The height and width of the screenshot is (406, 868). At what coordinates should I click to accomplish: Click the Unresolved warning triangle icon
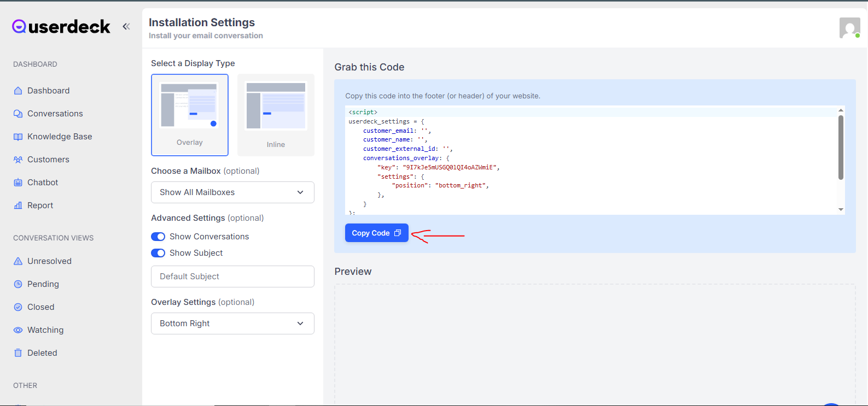pos(18,261)
